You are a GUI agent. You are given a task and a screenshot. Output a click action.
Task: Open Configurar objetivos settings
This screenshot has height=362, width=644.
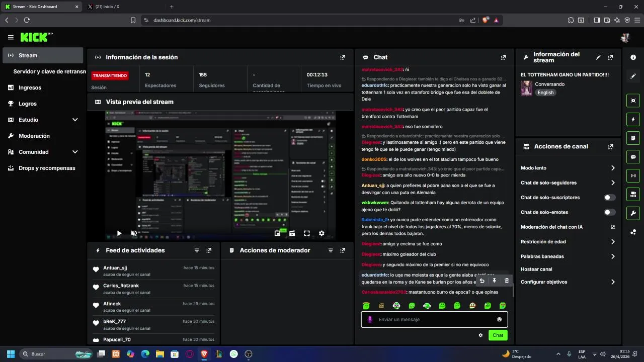pos(568,282)
